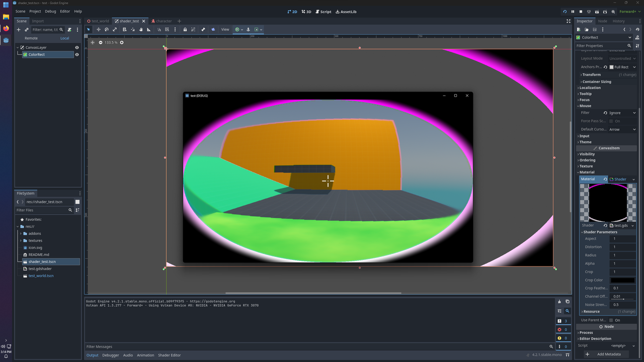Open the AssetLib workspace
Image resolution: width=644 pixels, height=362 pixels.
tap(346, 12)
